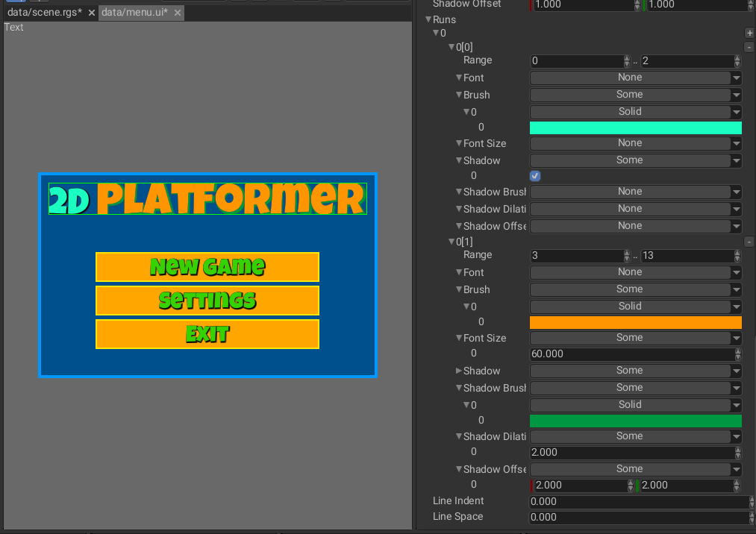
Task: Open the Font dropdown in run 0[0]
Action: [635, 78]
